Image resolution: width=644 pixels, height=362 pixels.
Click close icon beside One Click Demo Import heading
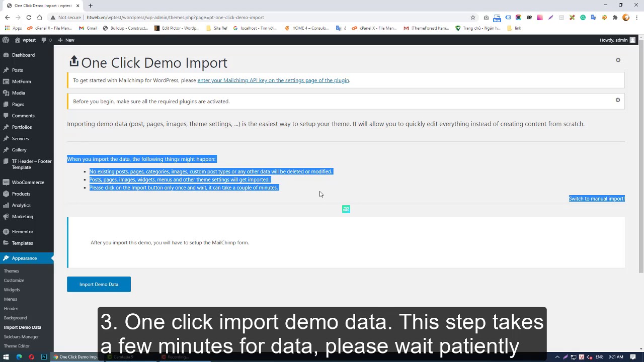click(618, 60)
